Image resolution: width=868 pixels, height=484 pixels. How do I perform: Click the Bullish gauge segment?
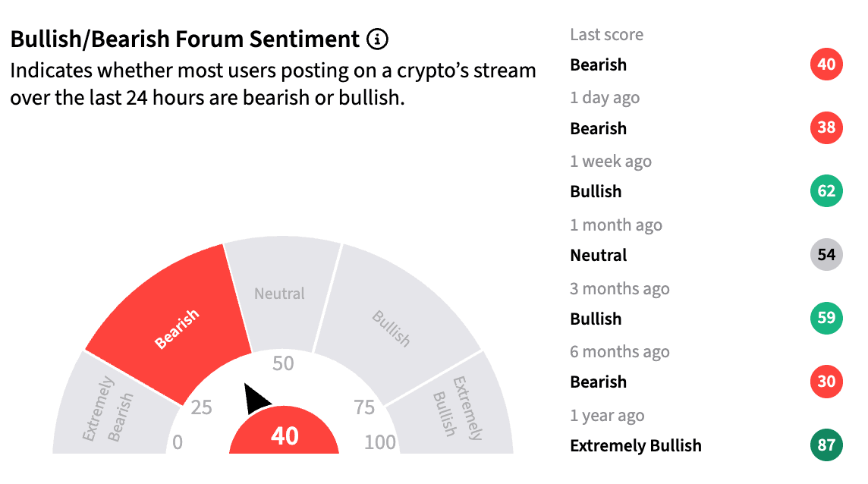click(392, 328)
